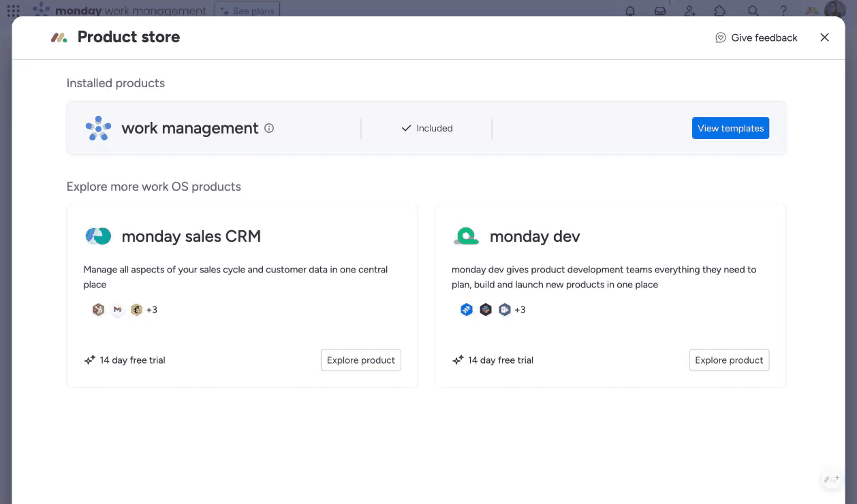Click the help question mark in background header

[783, 11]
